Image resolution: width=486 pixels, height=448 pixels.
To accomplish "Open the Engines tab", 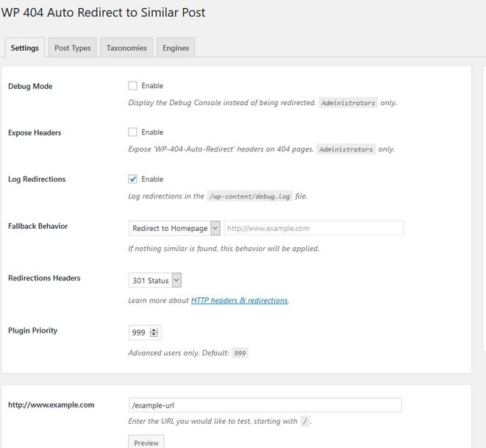I will point(176,48).
